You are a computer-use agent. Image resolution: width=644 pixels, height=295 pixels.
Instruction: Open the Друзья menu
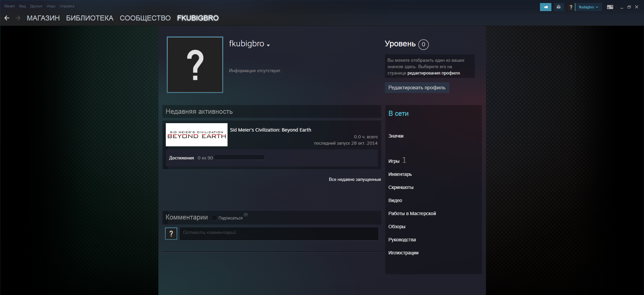[36, 6]
